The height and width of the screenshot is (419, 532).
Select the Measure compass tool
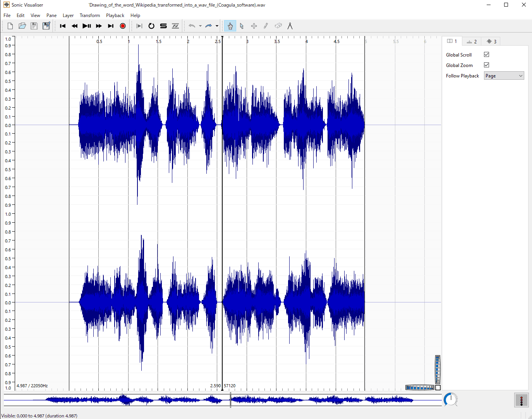[290, 26]
